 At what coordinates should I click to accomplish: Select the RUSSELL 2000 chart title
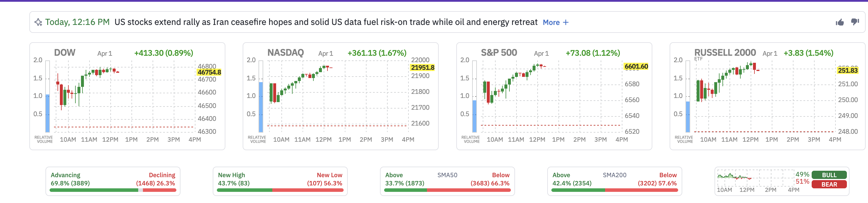725,53
